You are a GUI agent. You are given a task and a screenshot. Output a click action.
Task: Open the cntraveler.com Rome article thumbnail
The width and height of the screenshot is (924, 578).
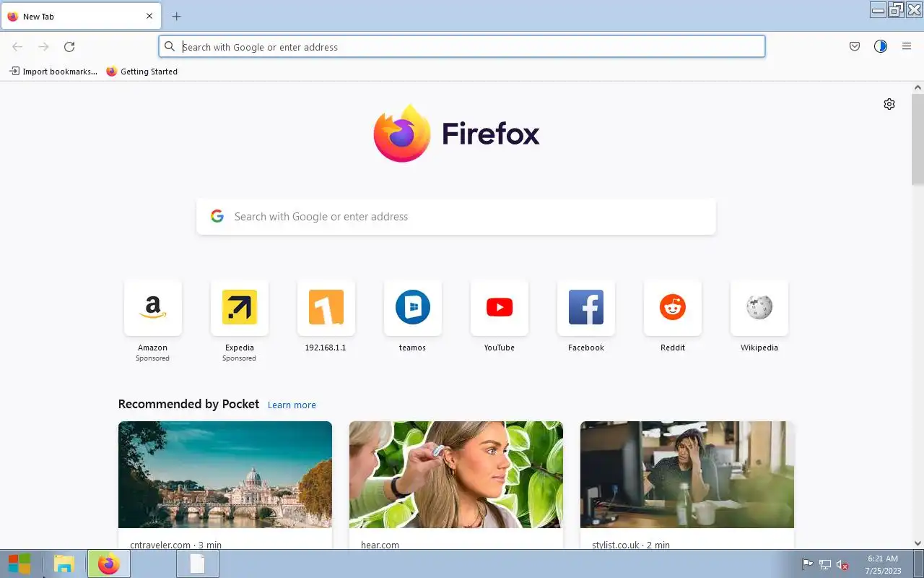[225, 475]
